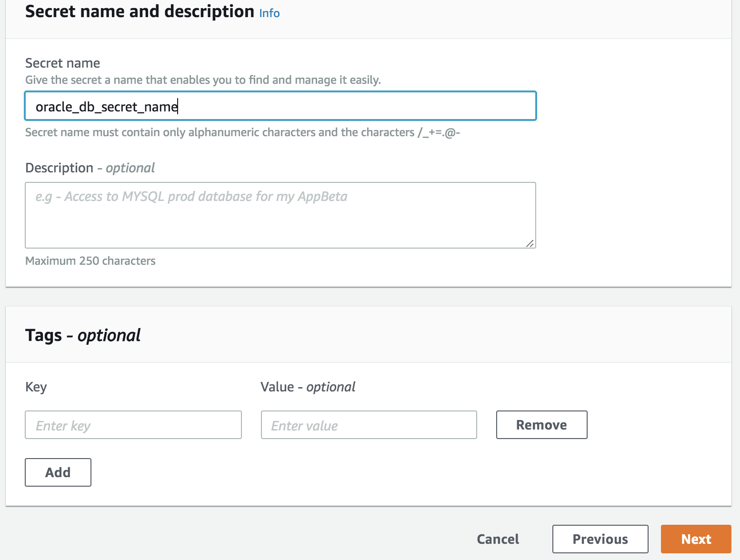Go back with the Previous button
The height and width of the screenshot is (560, 740).
[x=600, y=539]
